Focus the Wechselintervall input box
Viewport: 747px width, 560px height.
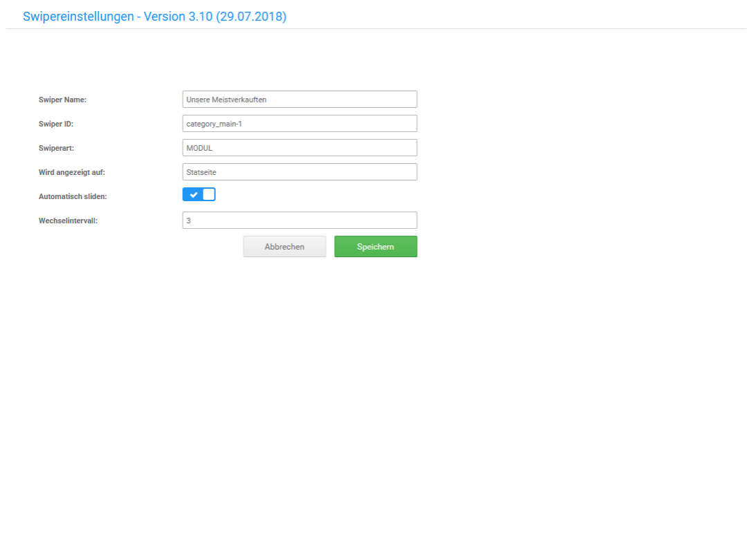click(299, 221)
